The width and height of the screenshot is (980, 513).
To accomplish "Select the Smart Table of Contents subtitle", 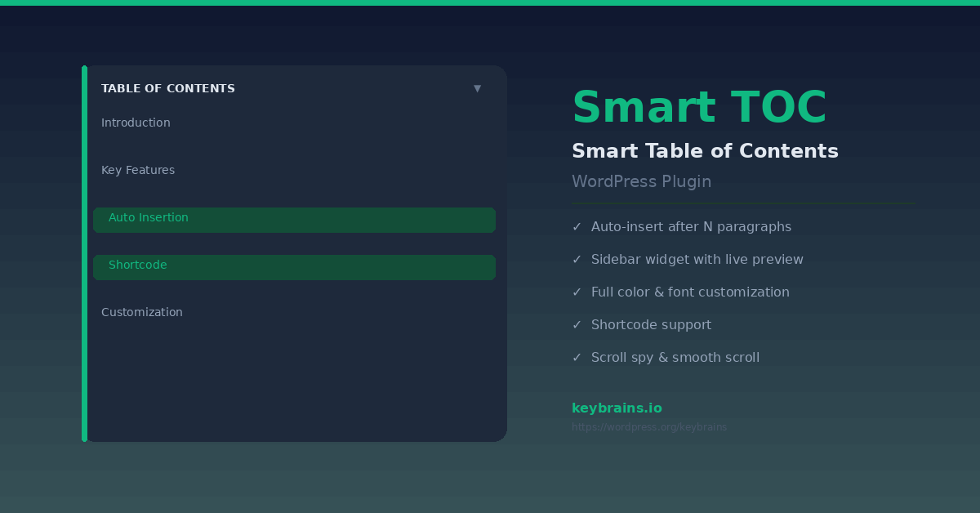I will pyautogui.click(x=705, y=151).
